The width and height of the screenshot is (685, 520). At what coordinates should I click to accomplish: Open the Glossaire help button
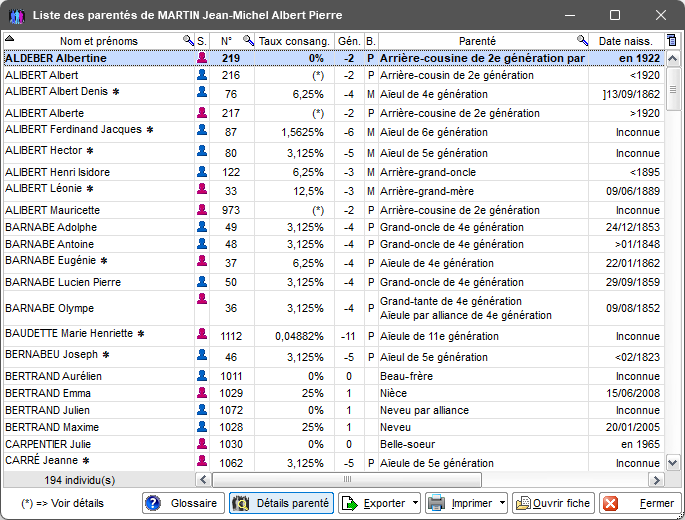[183, 503]
